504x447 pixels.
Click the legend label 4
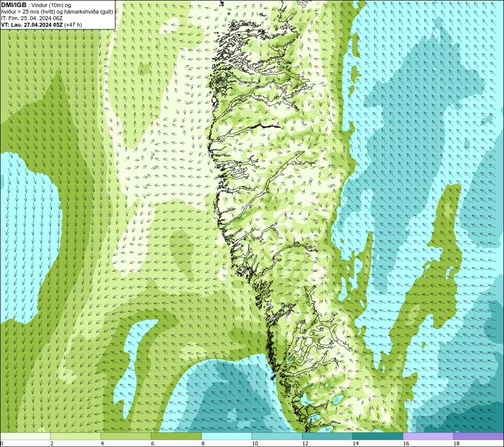(102, 444)
